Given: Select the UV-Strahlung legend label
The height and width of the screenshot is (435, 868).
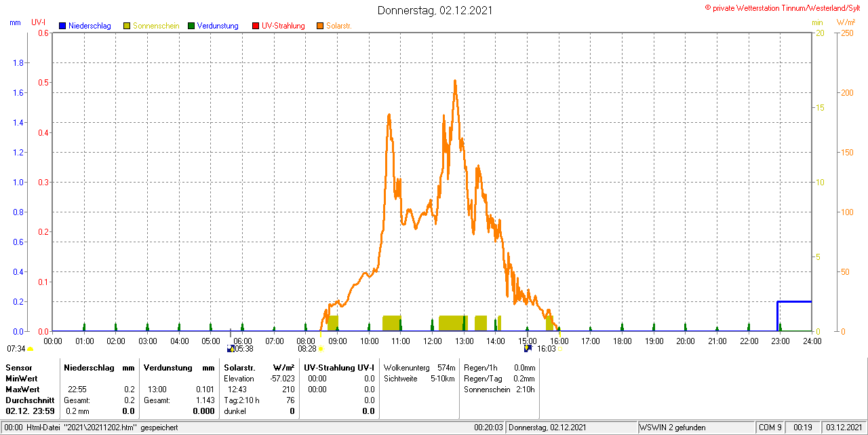Looking at the screenshot, I should point(284,26).
